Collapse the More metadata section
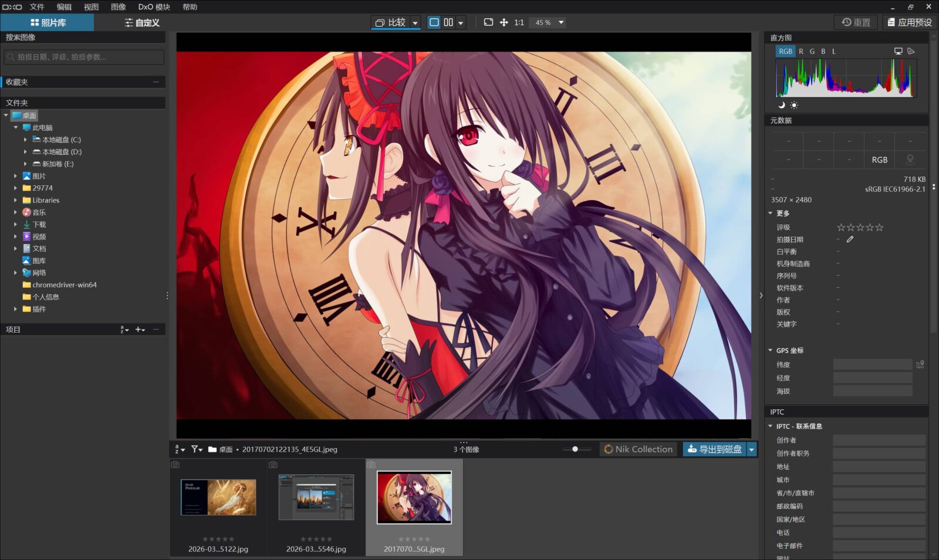Screen dimensions: 939x560 click(x=770, y=213)
